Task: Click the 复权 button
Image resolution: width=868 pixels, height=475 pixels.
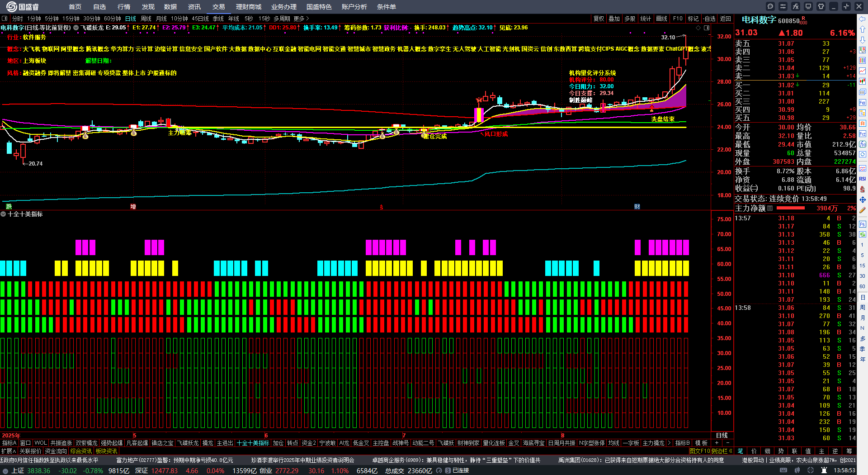Action: pyautogui.click(x=599, y=19)
